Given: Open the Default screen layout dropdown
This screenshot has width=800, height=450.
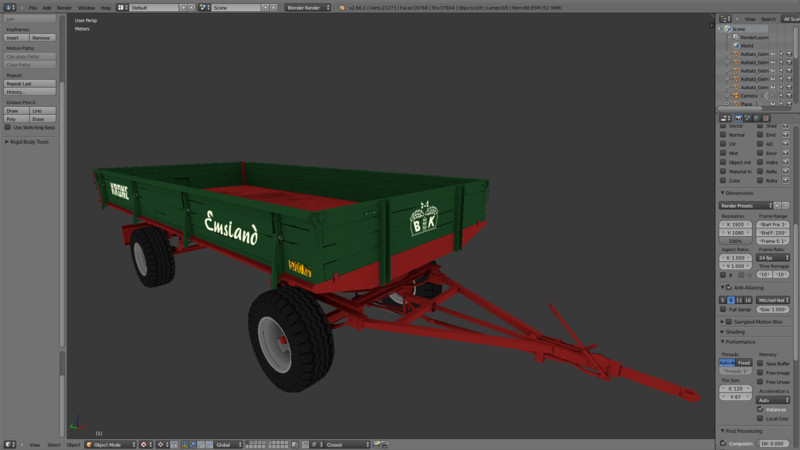Looking at the screenshot, I should click(153, 8).
